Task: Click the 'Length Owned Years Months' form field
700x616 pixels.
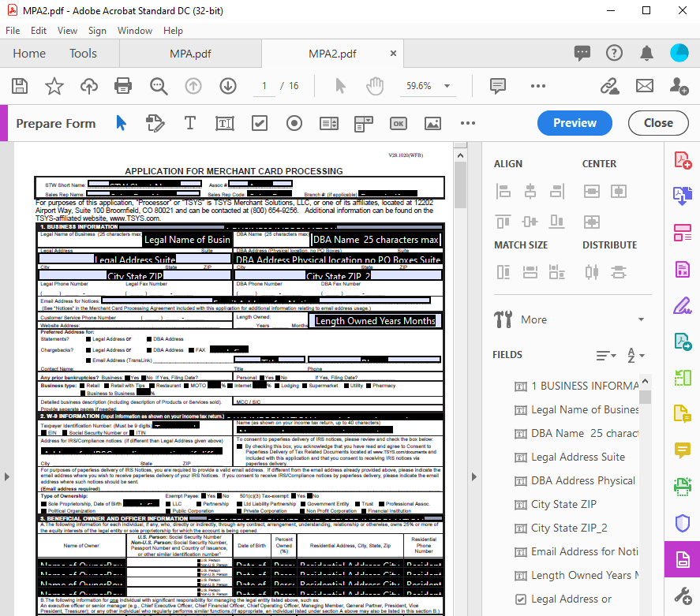Action: [x=375, y=321]
